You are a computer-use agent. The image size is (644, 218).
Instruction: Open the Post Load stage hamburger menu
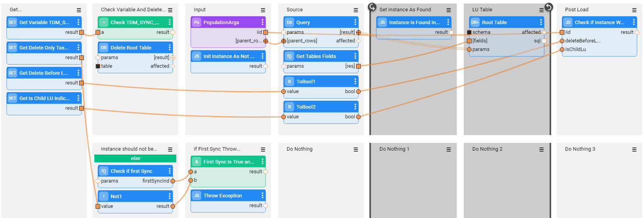[x=634, y=10]
